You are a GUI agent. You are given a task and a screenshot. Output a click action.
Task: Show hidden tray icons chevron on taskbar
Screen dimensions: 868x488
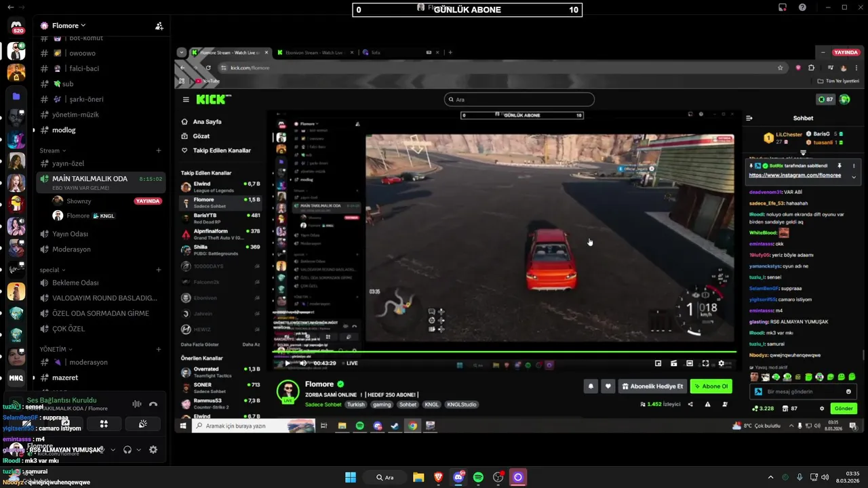tap(770, 477)
